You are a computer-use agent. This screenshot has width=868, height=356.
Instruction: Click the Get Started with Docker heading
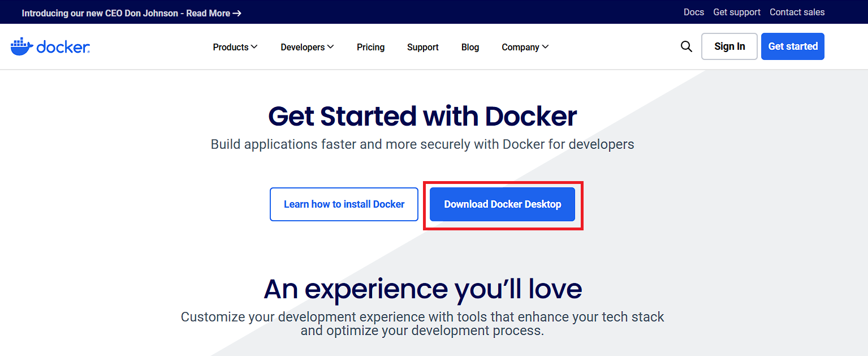422,116
